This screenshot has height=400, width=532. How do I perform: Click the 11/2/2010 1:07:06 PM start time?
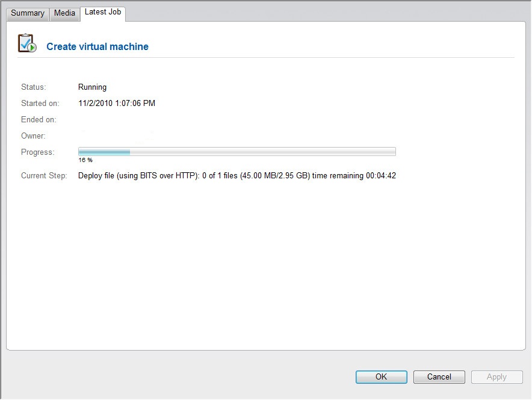(x=117, y=104)
